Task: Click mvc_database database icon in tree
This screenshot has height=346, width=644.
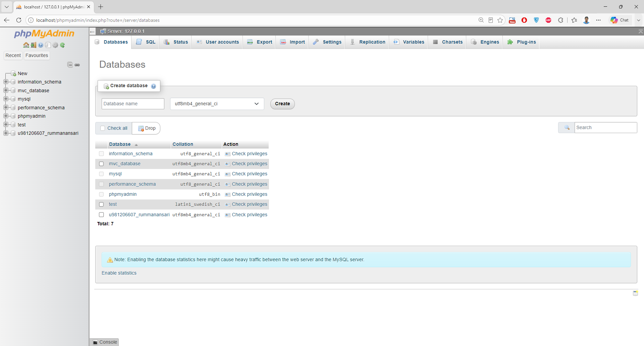Action: click(13, 91)
